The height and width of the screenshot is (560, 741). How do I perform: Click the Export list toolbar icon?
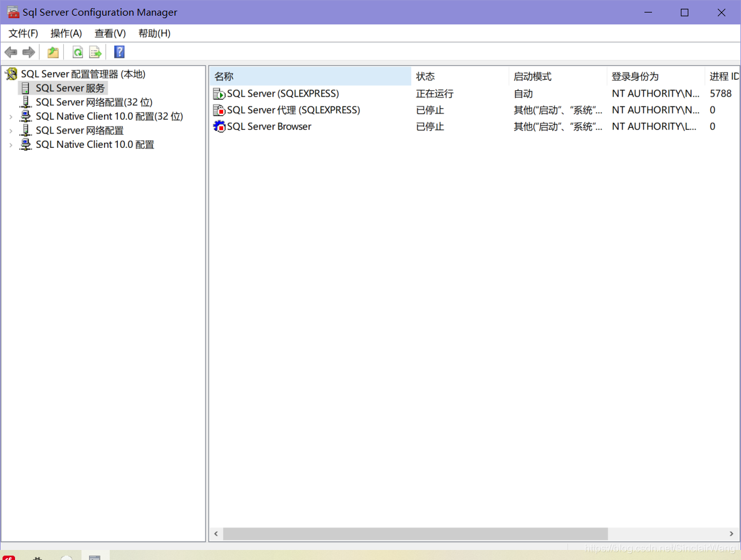[x=95, y=53]
